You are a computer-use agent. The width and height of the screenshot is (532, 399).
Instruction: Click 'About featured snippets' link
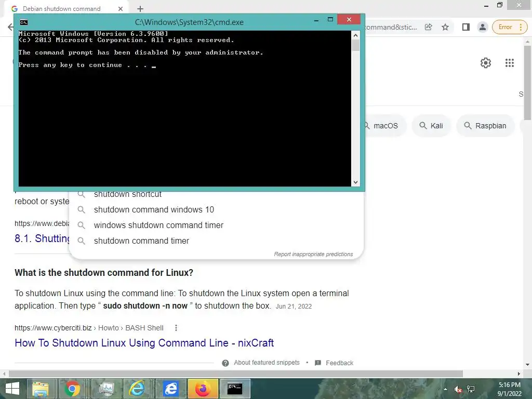coord(267,363)
